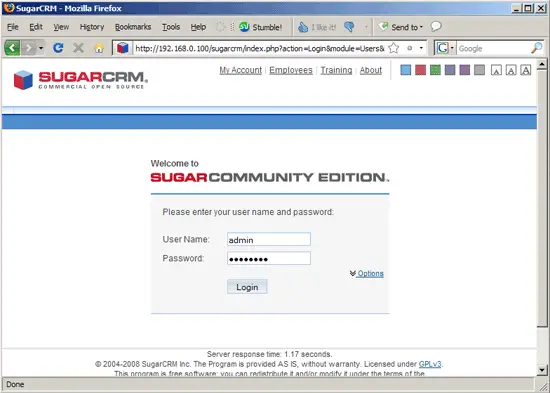
Task: Select the slate blue theme color swatch
Action: tap(450, 70)
